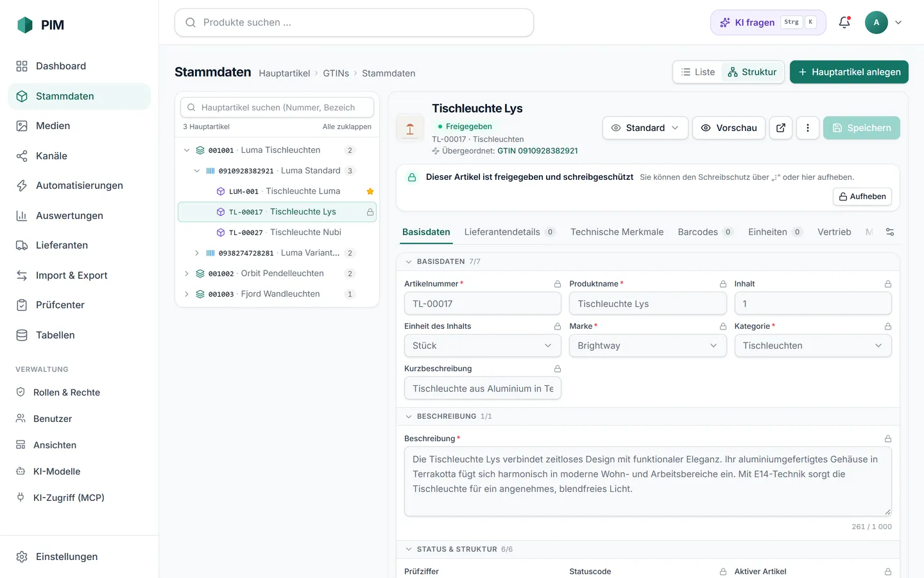Open the Standard view dropdown
Viewport: 924px width, 578px height.
click(645, 128)
